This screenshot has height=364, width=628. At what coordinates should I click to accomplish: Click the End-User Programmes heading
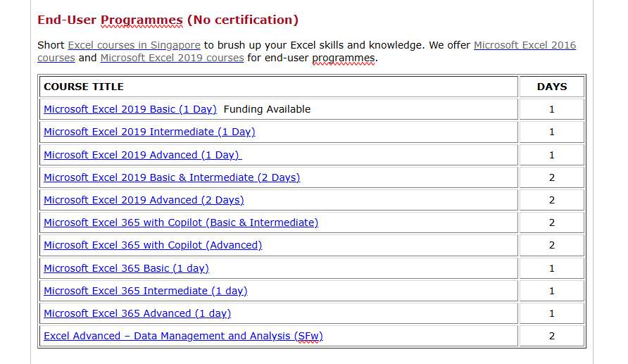[x=168, y=20]
